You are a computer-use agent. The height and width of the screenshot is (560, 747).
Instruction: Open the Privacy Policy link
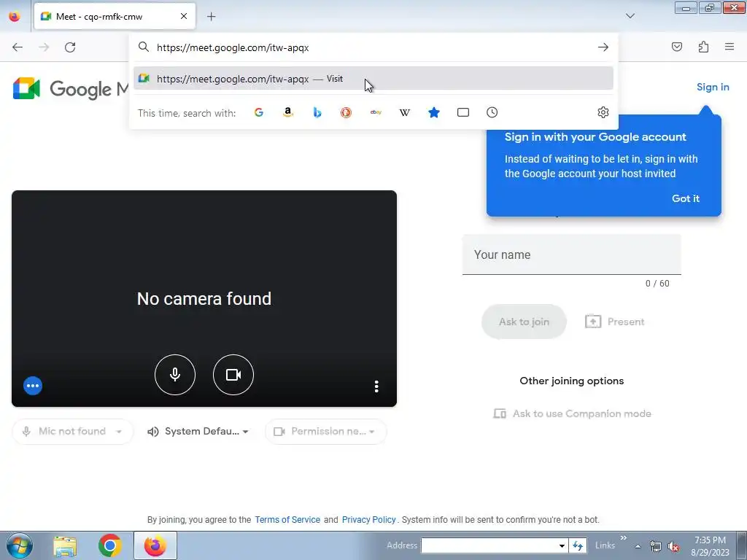point(368,519)
